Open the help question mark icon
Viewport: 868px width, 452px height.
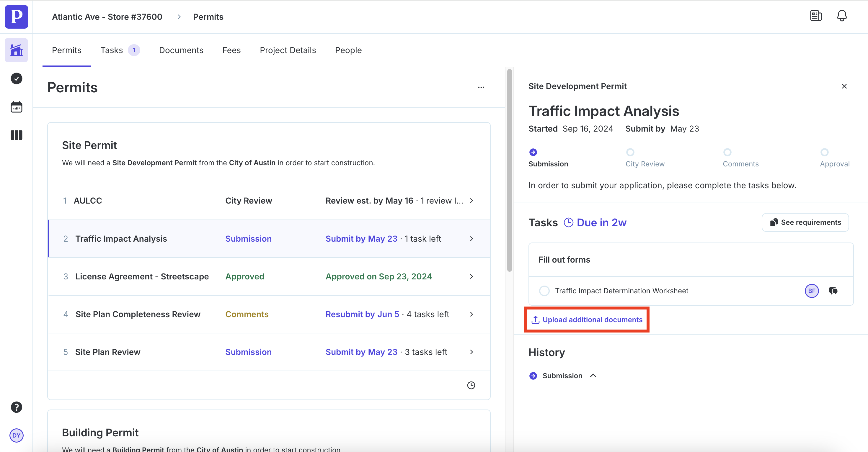[16, 407]
